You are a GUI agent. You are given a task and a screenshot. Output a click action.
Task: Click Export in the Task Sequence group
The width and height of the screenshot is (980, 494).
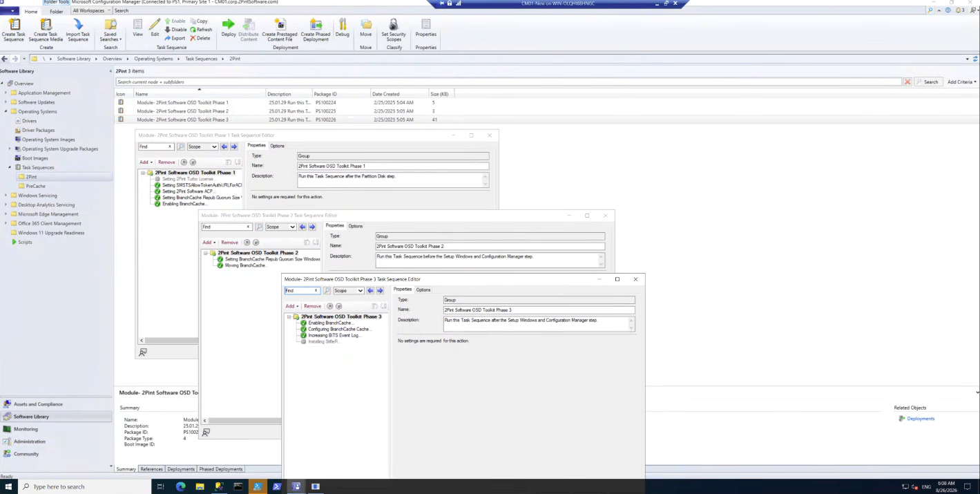(x=175, y=38)
